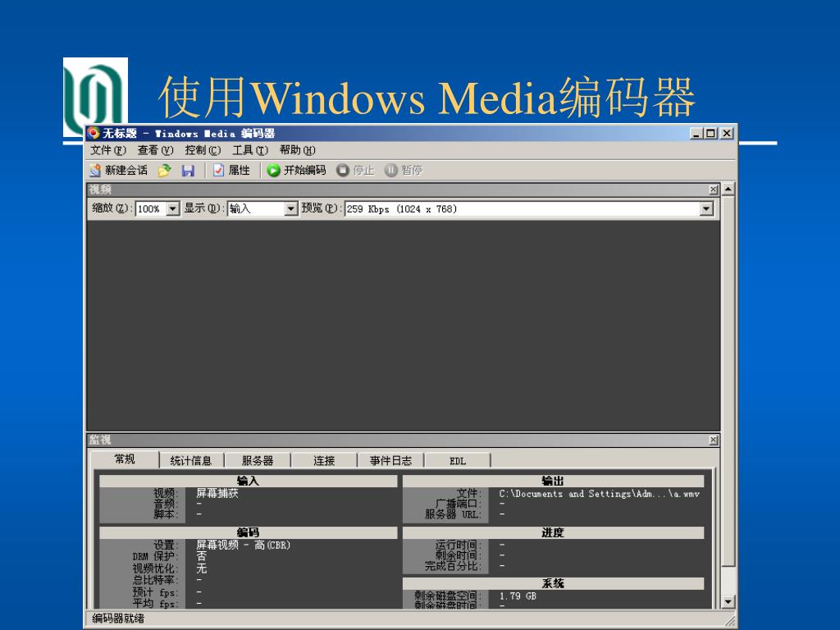Click the vertical scrollbar up arrow
This screenshot has height=630, width=840.
pyautogui.click(x=728, y=189)
